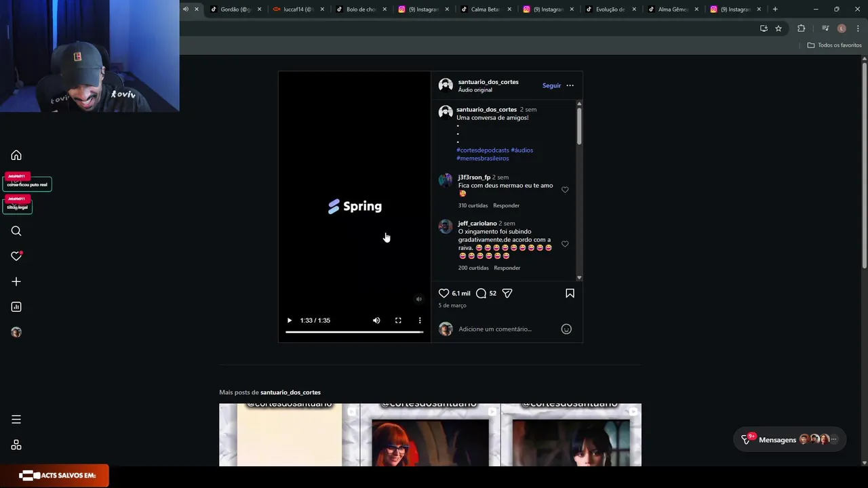Play the video
Viewport: 868px width, 488px height.
290,321
